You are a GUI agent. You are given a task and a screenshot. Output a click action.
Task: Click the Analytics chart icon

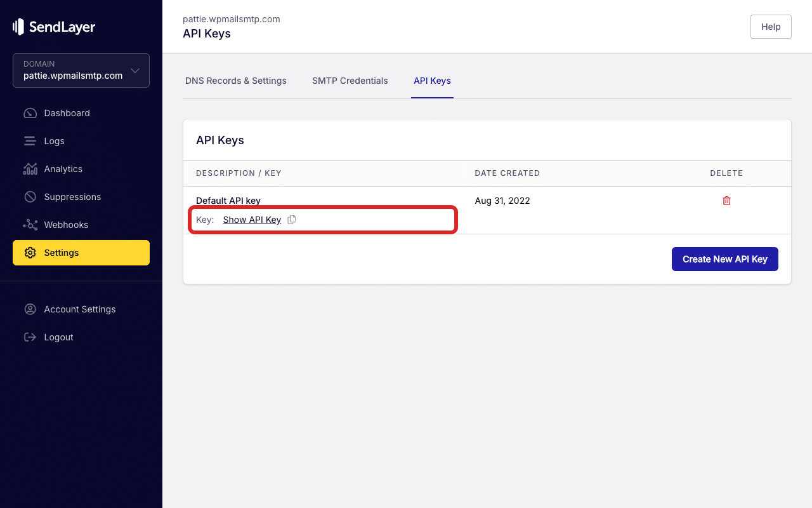point(30,169)
